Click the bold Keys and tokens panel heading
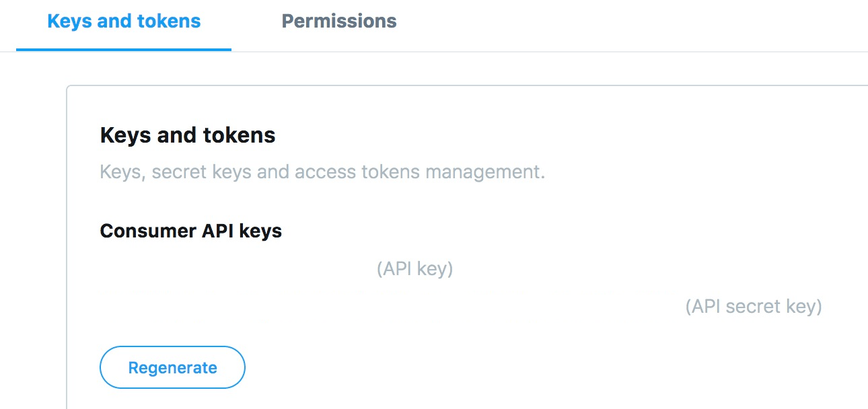Screen dimensions: 868x409 pos(188,135)
